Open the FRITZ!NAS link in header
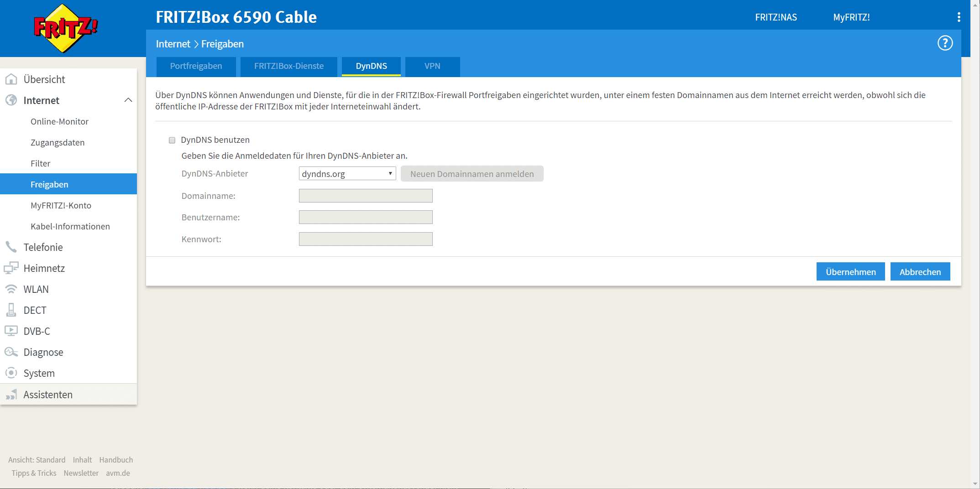The width and height of the screenshot is (980, 489). pos(776,17)
